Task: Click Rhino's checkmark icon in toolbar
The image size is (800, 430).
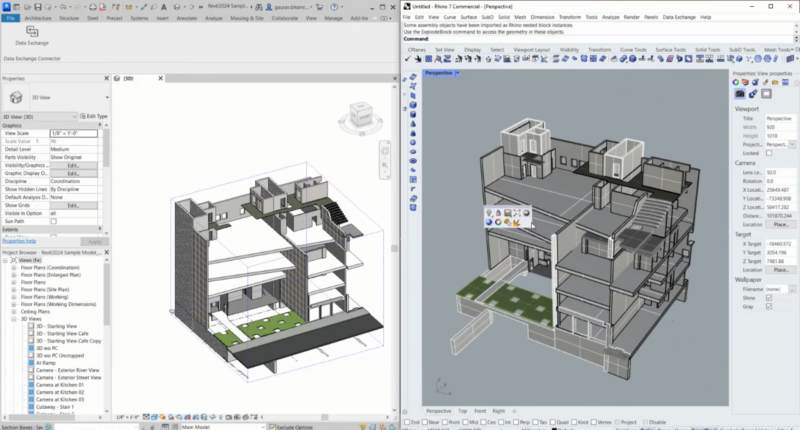Action: pos(410,59)
